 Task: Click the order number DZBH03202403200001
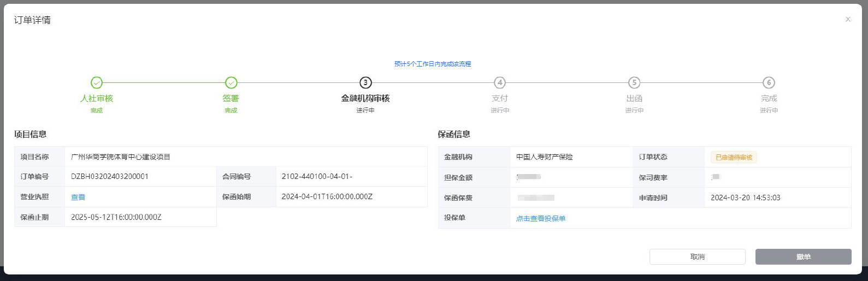(110, 177)
